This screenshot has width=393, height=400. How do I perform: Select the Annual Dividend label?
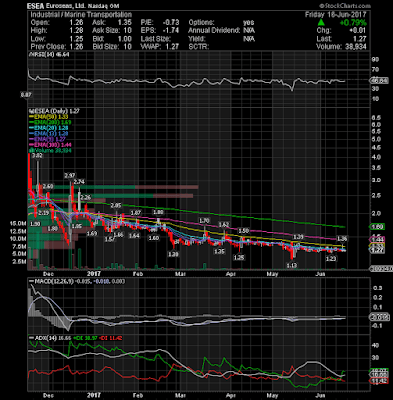(214, 31)
